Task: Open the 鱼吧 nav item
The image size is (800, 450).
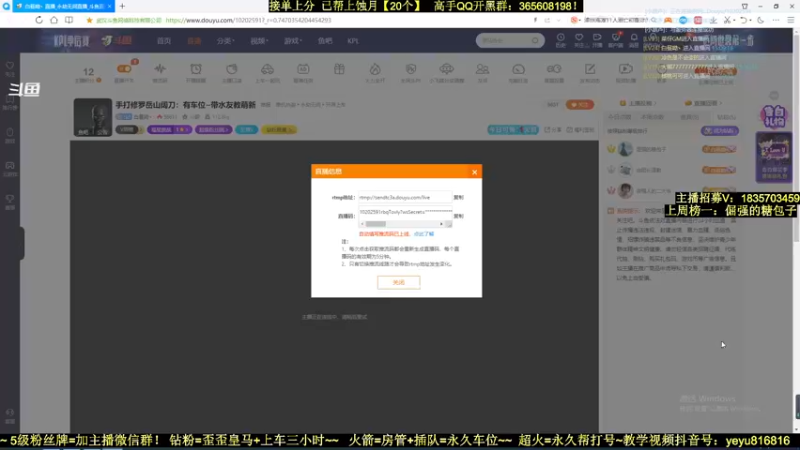Action: coord(325,41)
